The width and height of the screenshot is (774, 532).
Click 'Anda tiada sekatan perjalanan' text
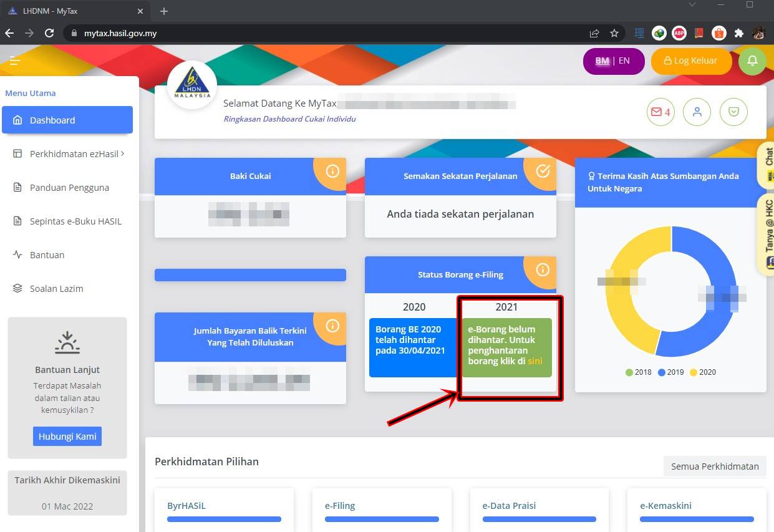click(460, 214)
